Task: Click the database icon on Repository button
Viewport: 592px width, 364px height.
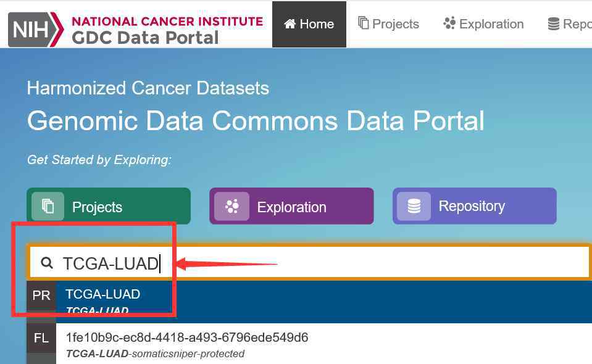Action: 414,206
